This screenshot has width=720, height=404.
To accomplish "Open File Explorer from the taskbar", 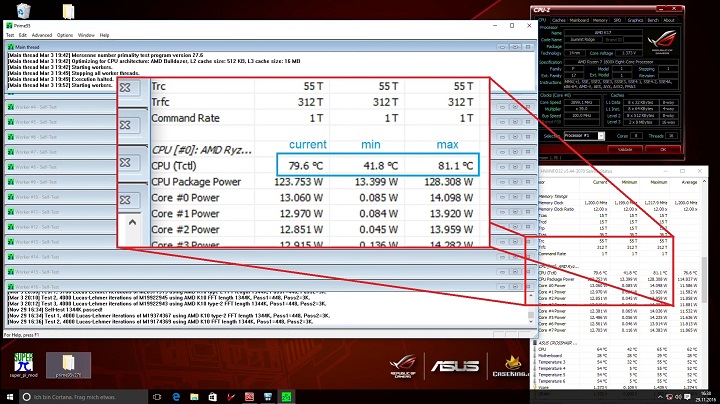I will [194, 397].
